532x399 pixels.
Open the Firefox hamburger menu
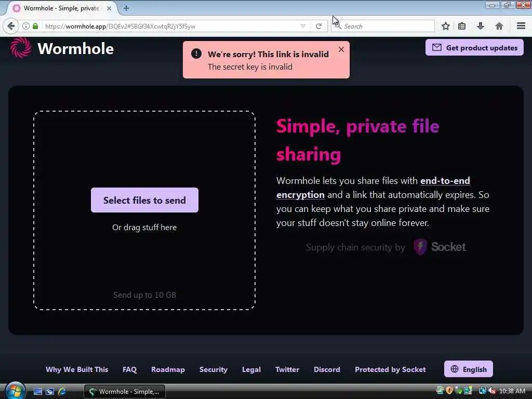pos(521,26)
